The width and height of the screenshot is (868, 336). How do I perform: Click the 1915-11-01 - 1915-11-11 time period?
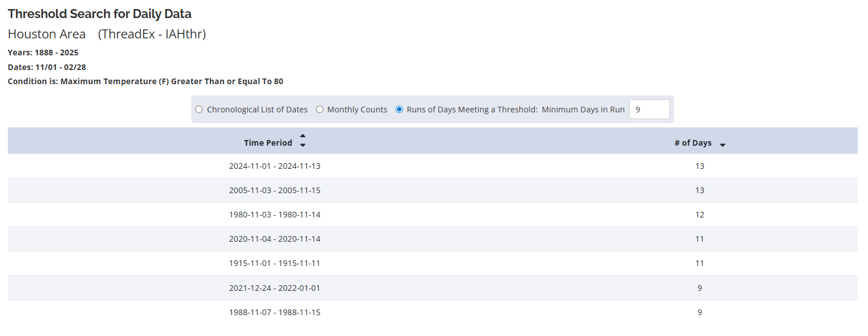274,263
